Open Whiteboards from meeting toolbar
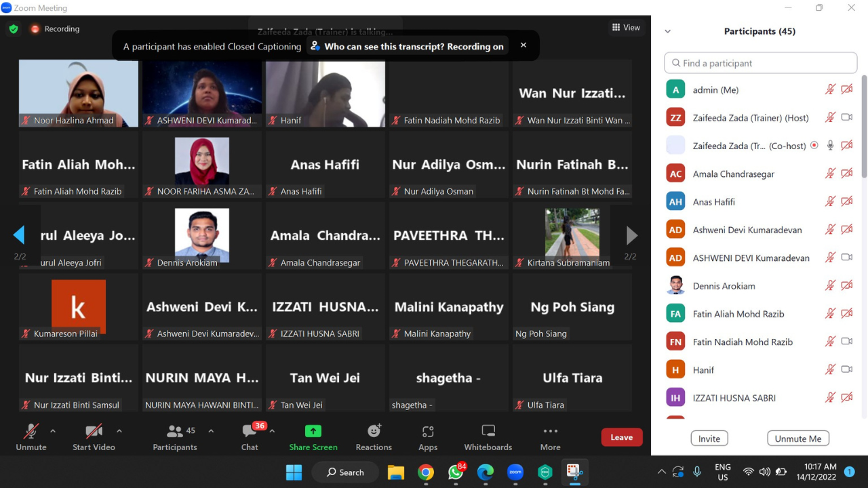The height and width of the screenshot is (488, 868). tap(488, 437)
